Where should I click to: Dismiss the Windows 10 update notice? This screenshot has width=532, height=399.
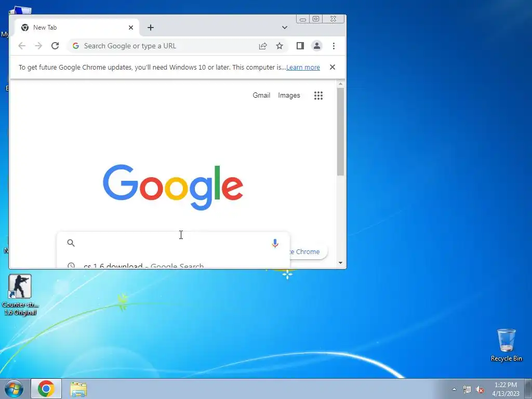tap(332, 67)
